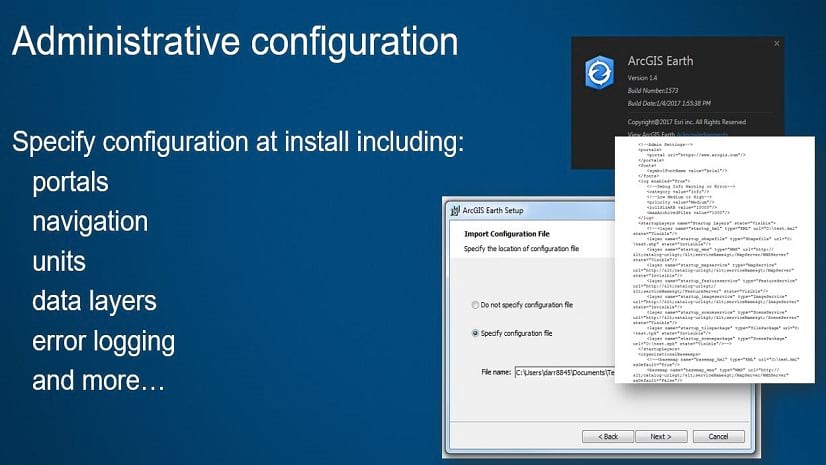Viewport: 826px width, 465px height.
Task: Click the 'units' bullet item
Action: [59, 262]
